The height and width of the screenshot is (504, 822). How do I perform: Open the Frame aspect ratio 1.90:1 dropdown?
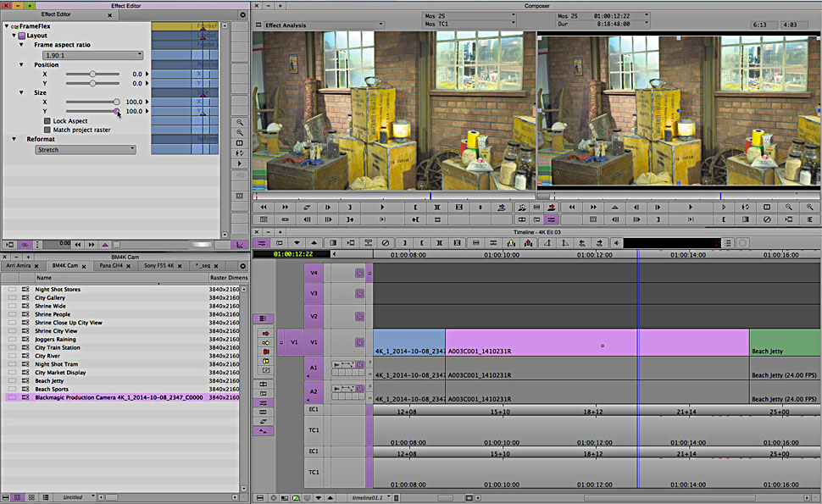point(92,55)
